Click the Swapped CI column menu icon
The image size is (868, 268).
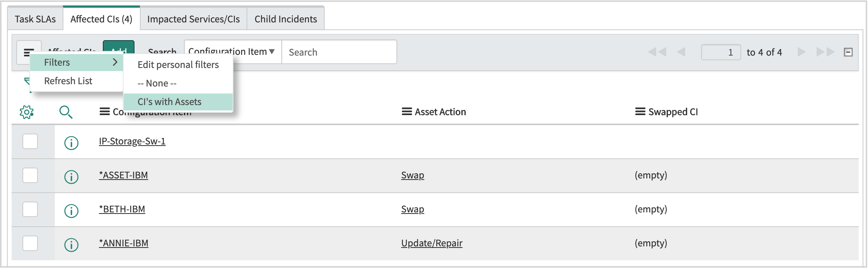pos(640,112)
